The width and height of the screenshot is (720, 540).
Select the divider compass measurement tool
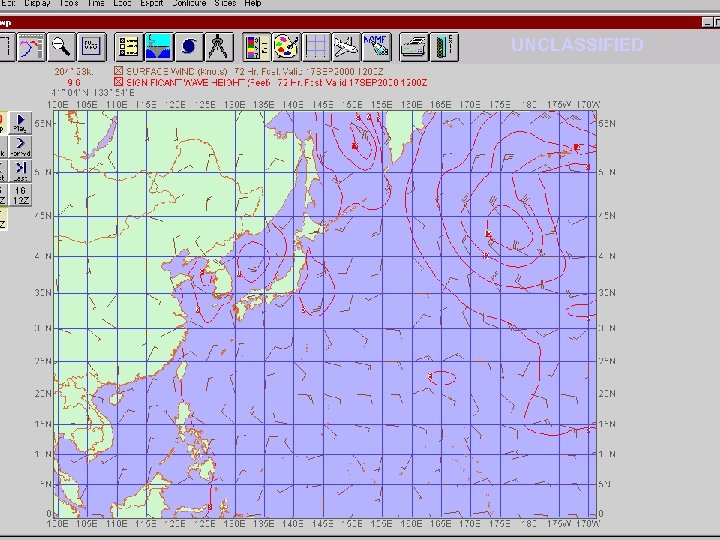pyautogui.click(x=219, y=47)
